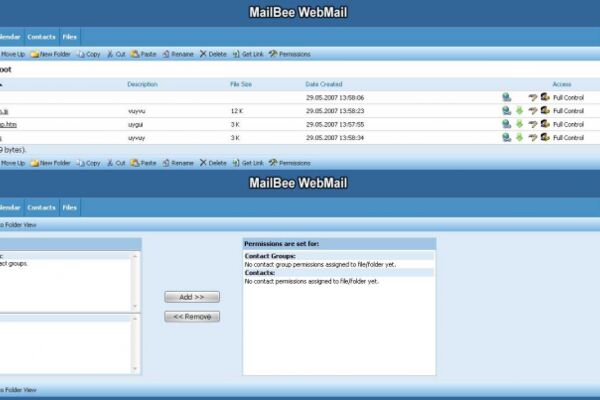Click Paste in toolbar above the file list
This screenshot has width=600, height=400.
pos(143,54)
